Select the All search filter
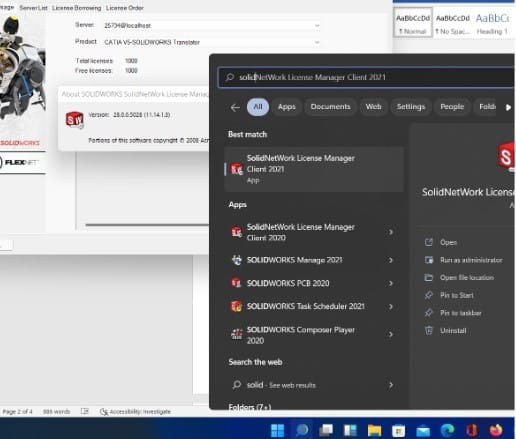 tap(258, 107)
